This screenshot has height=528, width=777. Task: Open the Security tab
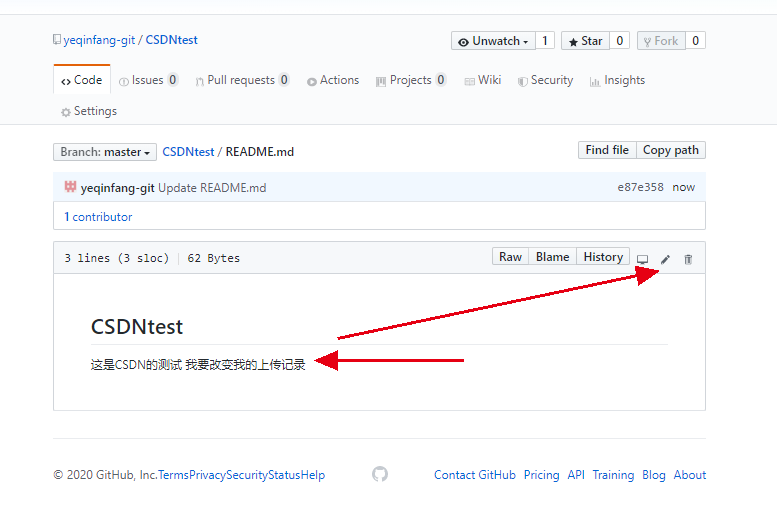[x=545, y=80]
